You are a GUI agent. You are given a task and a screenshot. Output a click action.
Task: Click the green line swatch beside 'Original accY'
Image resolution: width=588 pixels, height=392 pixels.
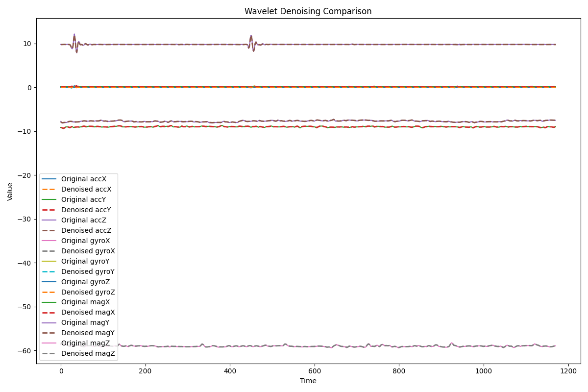pos(49,200)
